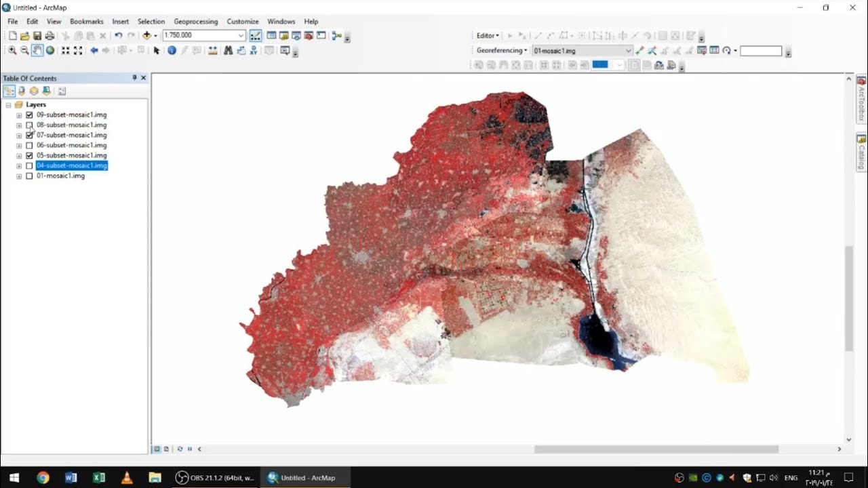Expand the 05-subset-mosaic1.img layer

tap(19, 156)
